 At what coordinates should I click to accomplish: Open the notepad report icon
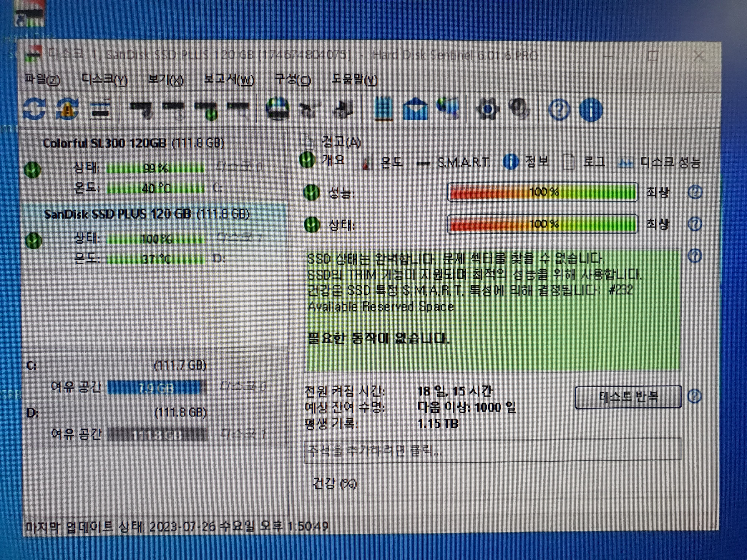[x=384, y=109]
